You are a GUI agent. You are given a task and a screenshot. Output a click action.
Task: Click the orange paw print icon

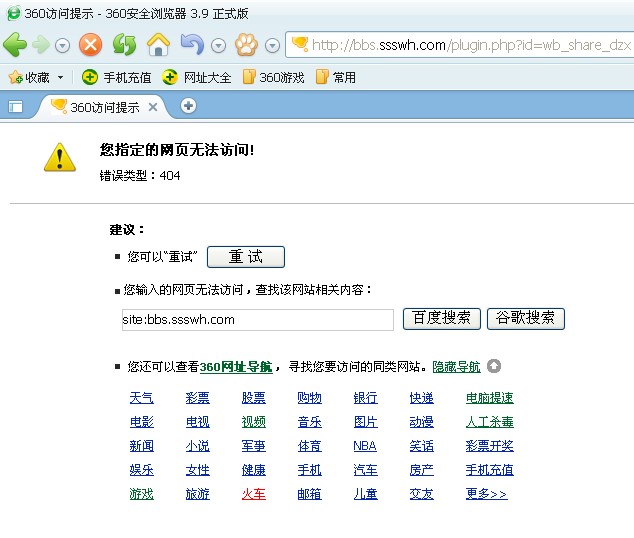(x=246, y=45)
